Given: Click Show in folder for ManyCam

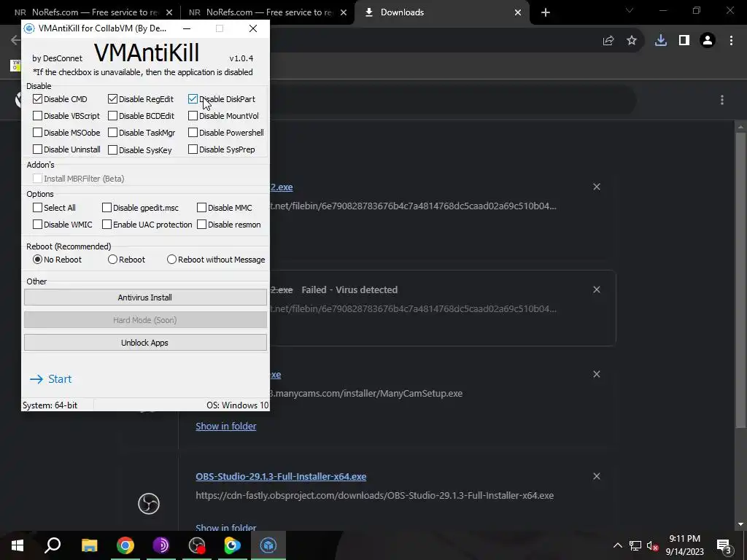Looking at the screenshot, I should click(x=226, y=426).
